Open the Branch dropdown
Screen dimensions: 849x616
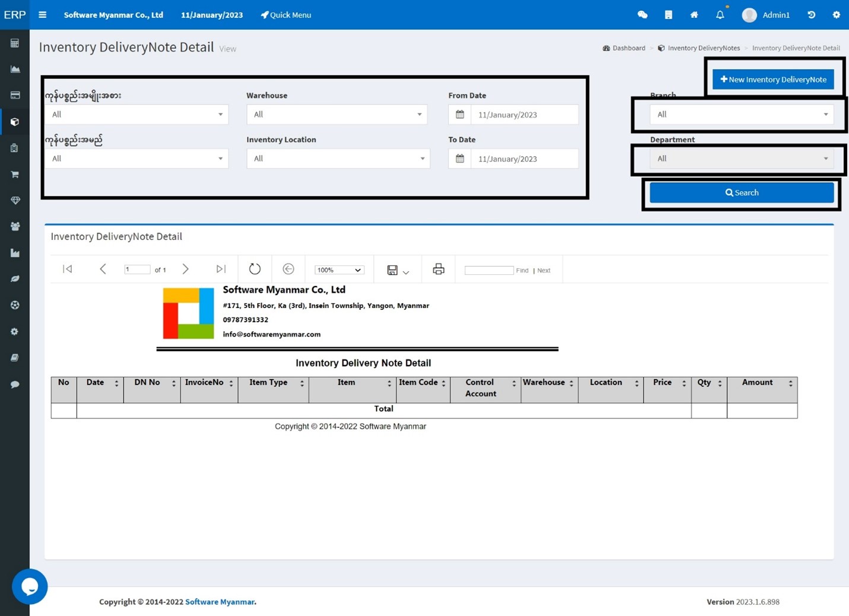click(x=742, y=115)
